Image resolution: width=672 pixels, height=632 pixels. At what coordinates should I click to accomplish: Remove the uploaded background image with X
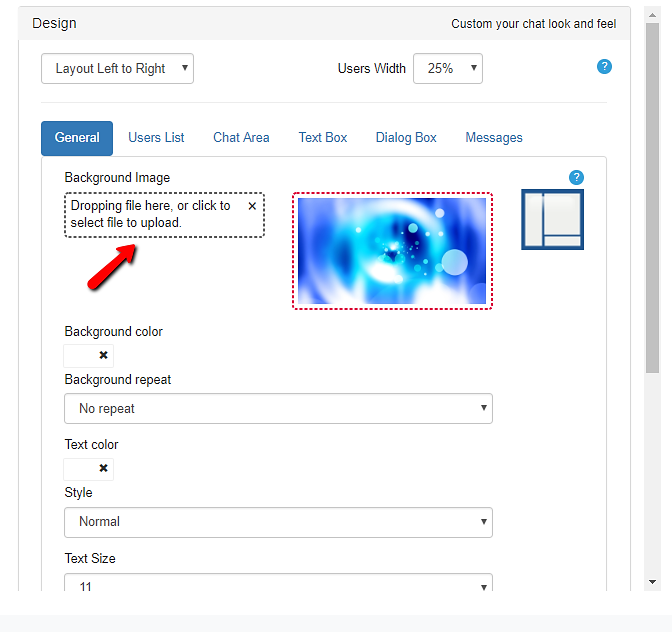252,206
